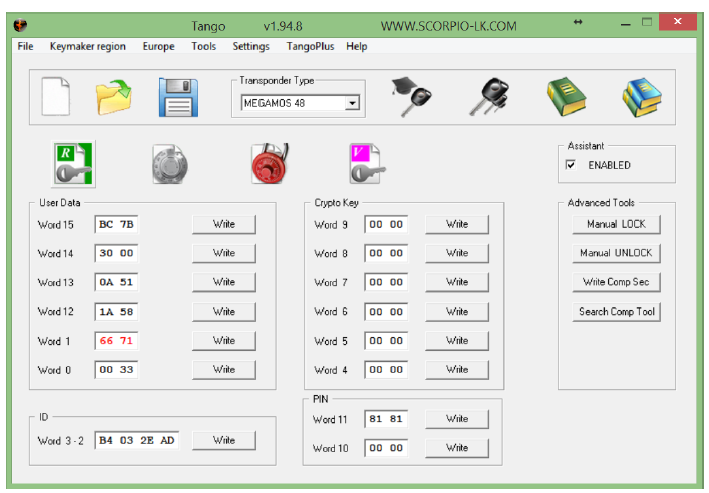Click Word 12 field containing 1A 58
This screenshot has height=493, width=709.
click(116, 312)
